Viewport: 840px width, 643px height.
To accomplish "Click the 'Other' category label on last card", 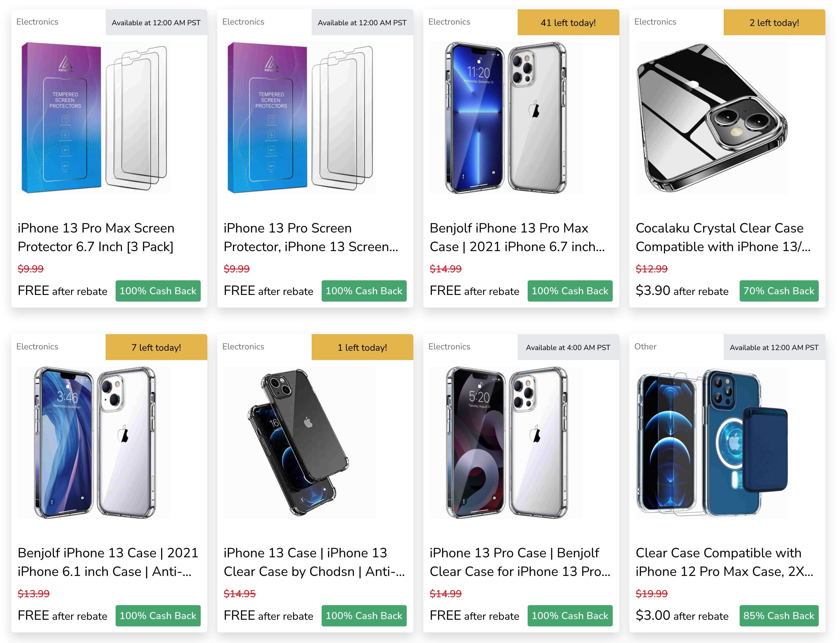I will click(x=645, y=346).
